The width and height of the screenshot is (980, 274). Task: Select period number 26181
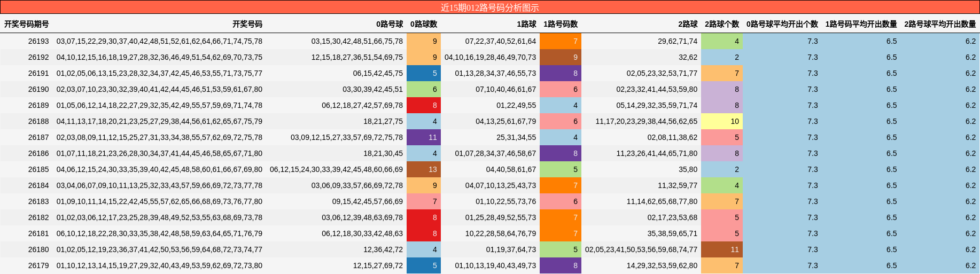coord(38,233)
